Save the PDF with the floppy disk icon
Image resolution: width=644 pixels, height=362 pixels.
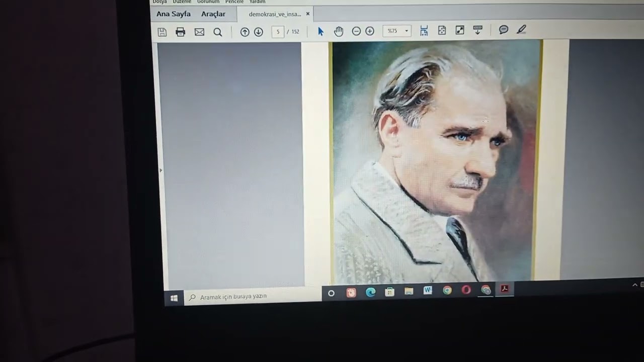click(x=162, y=32)
